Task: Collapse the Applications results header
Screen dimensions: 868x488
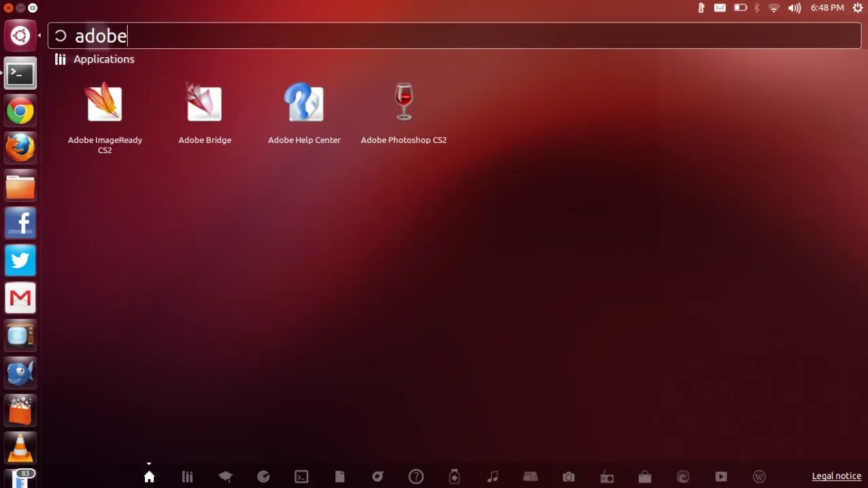Action: coord(95,59)
